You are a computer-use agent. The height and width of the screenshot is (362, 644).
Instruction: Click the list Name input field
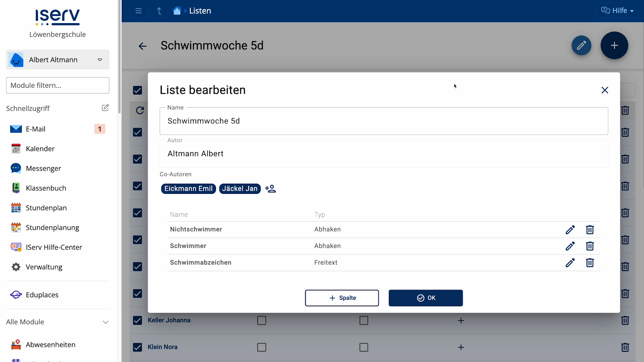pyautogui.click(x=383, y=121)
